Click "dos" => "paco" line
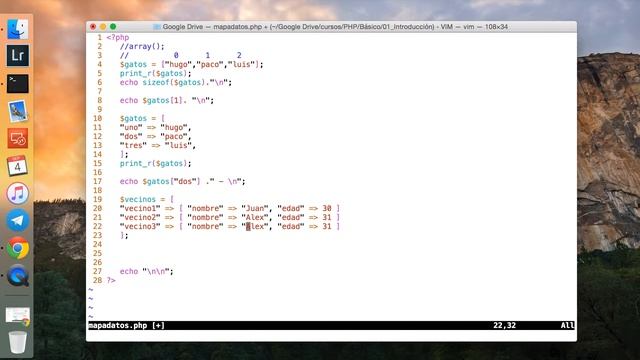 (156, 136)
